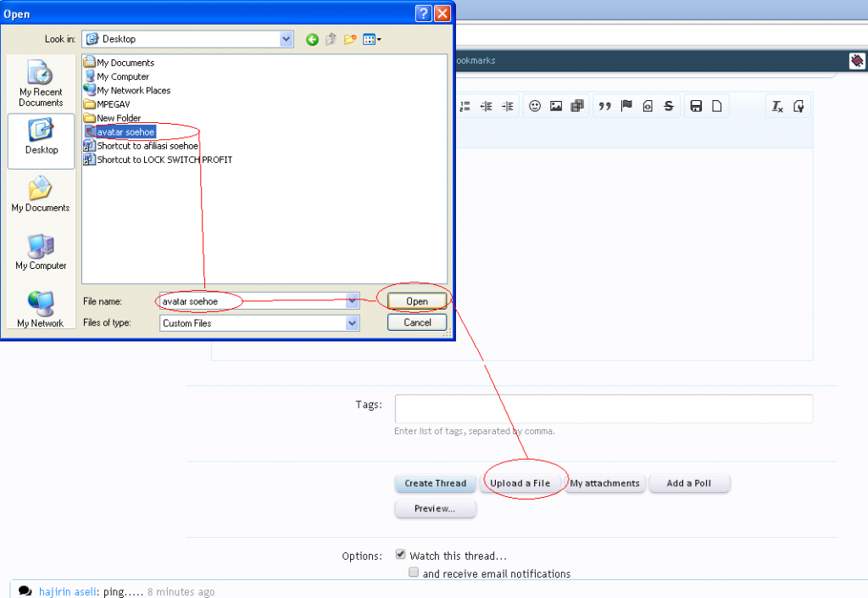Insert a smiley from editor toolbar
Screen dimensions: 868x598
coord(535,106)
